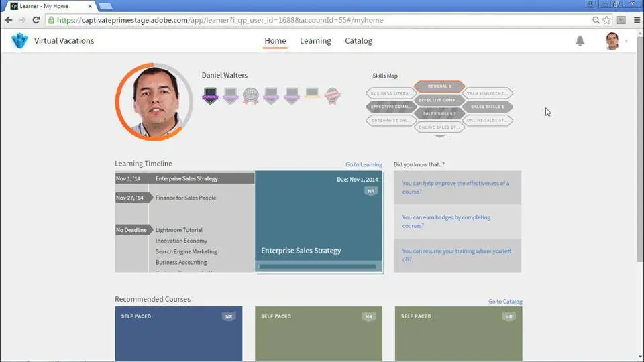Click Enterprise Sales Strategy course progress bar
644x362 pixels.
coord(317,266)
